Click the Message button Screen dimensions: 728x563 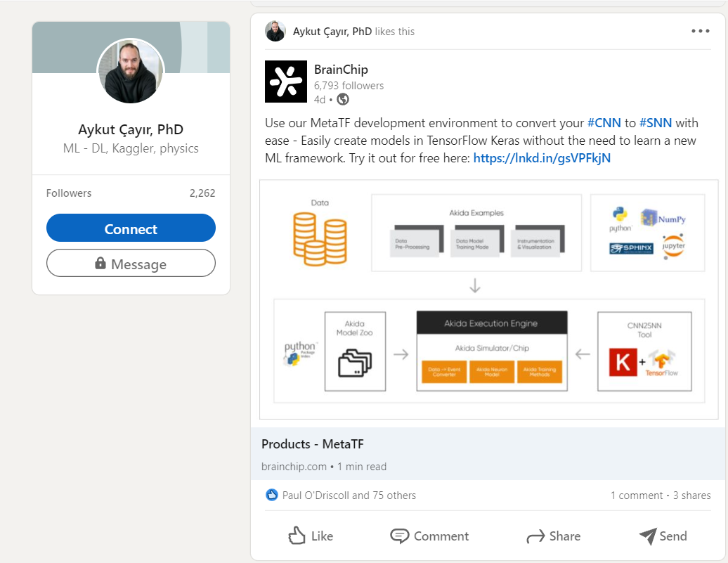point(131,264)
